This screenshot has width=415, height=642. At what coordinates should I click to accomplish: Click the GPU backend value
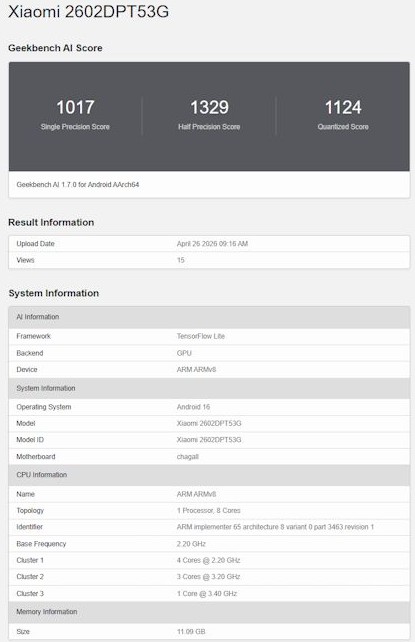click(x=184, y=353)
